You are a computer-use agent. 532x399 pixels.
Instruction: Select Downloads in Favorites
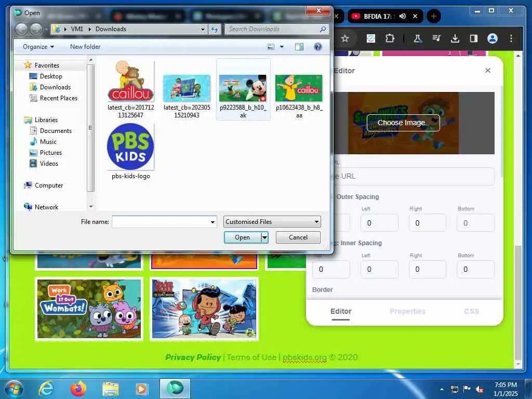pos(55,87)
